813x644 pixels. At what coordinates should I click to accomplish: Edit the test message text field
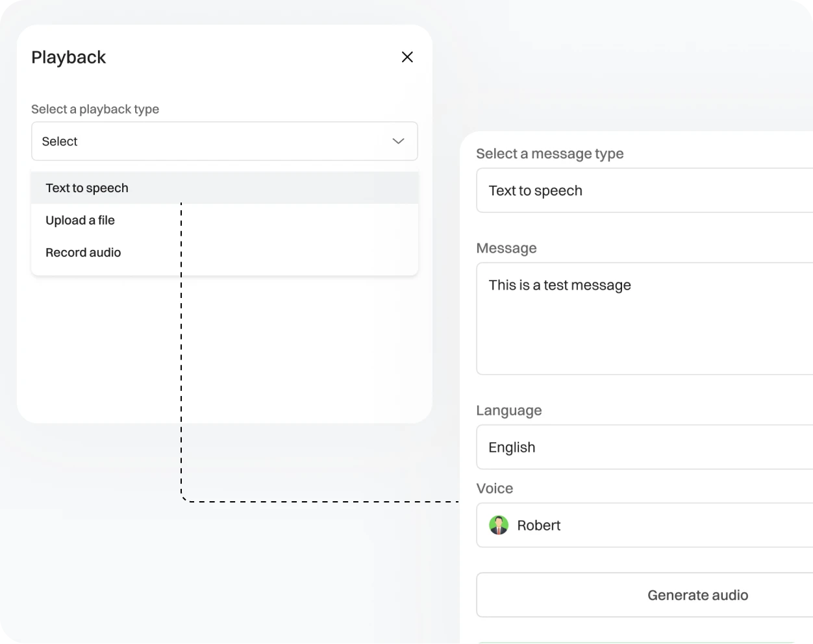(560, 284)
